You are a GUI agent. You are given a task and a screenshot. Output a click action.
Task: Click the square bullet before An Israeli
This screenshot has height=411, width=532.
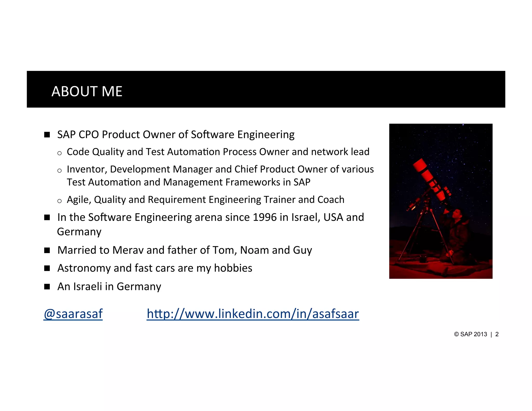tap(47, 287)
